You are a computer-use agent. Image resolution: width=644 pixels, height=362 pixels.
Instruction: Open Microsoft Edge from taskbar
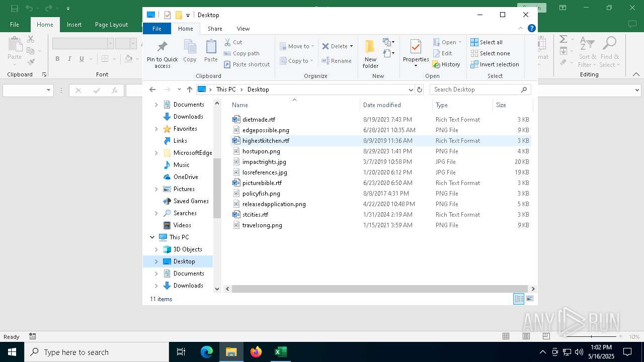[x=207, y=352]
